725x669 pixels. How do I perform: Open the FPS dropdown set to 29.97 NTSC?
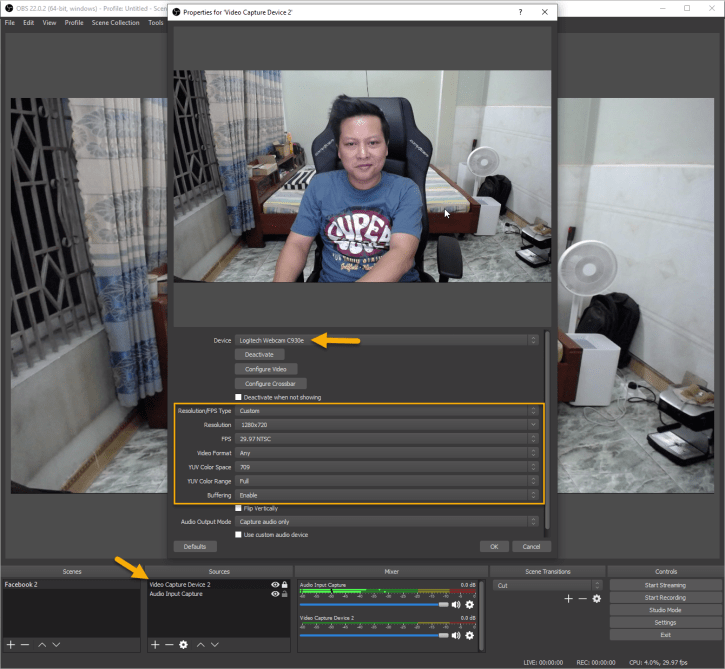pyautogui.click(x=387, y=439)
